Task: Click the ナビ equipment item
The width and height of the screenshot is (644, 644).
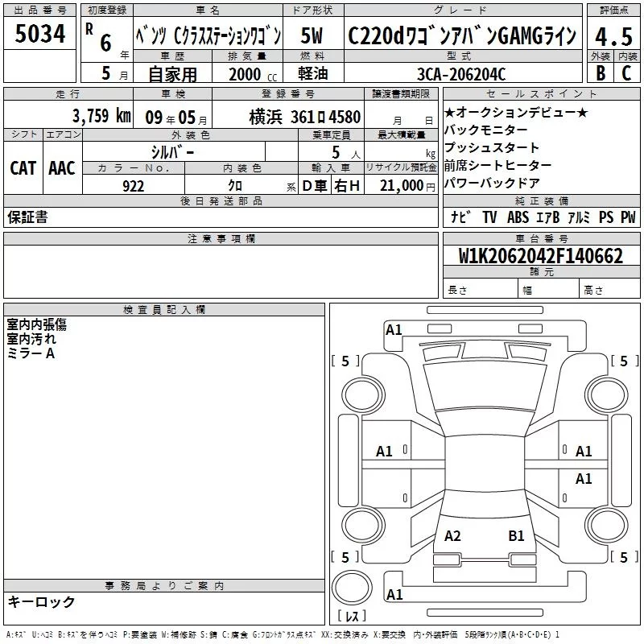Action: [460, 217]
